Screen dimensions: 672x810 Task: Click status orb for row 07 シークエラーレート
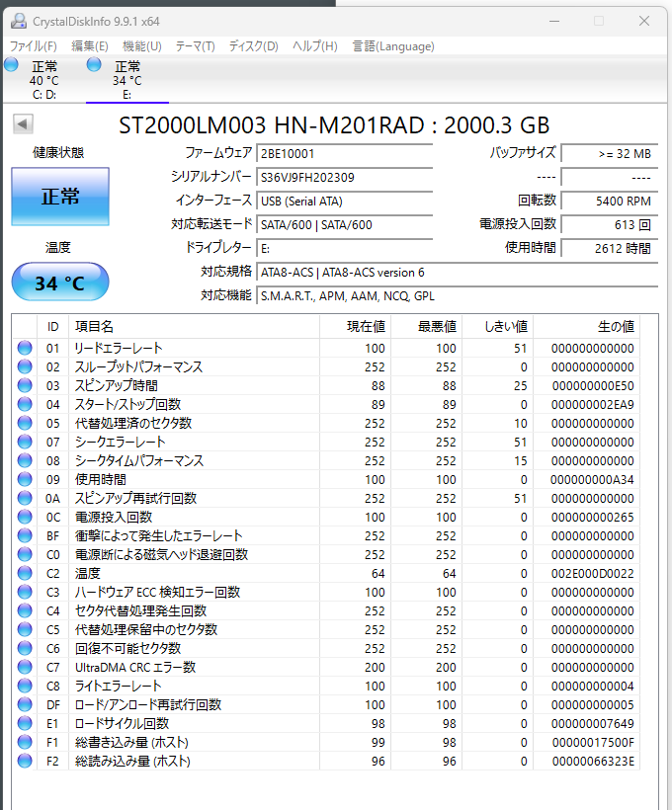pos(25,442)
